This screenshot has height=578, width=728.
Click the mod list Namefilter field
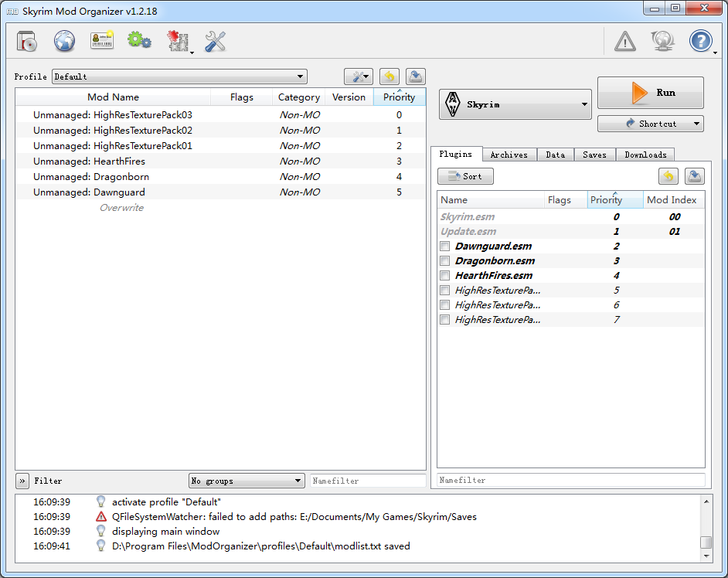(368, 481)
